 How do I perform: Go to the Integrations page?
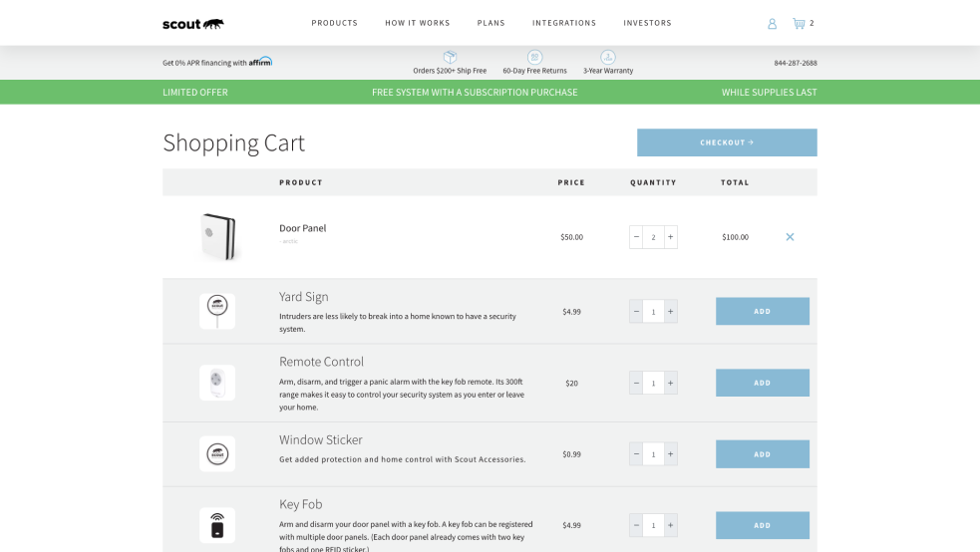point(563,23)
